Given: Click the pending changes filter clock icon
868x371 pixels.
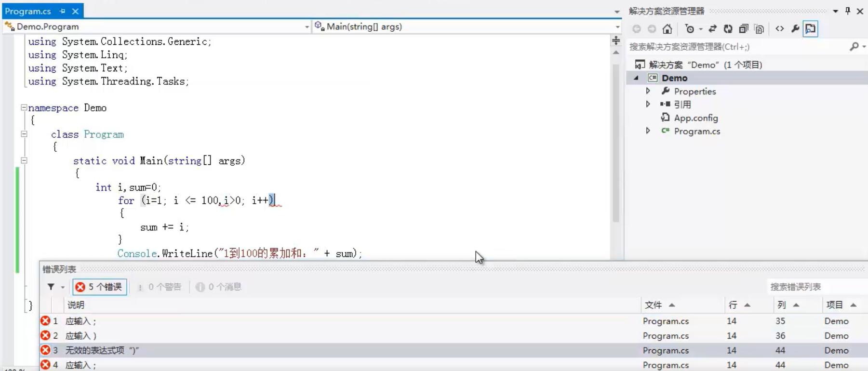Looking at the screenshot, I should (690, 29).
